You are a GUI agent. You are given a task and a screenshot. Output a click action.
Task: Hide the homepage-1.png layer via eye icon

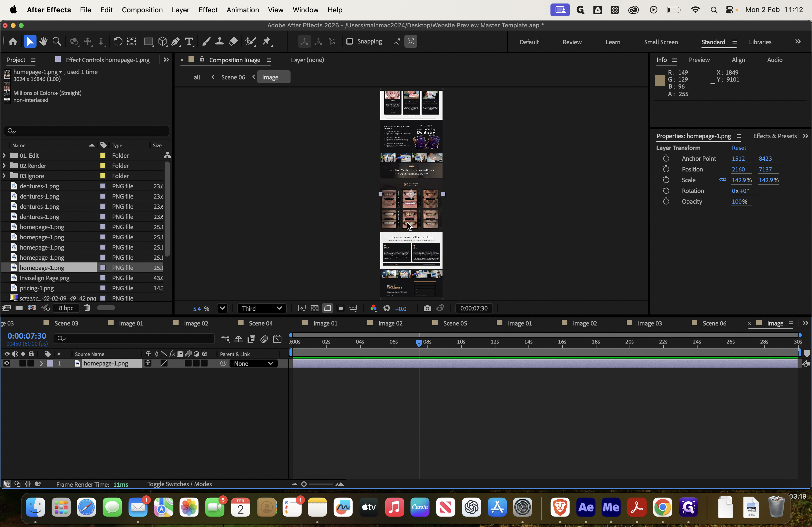click(x=6, y=363)
